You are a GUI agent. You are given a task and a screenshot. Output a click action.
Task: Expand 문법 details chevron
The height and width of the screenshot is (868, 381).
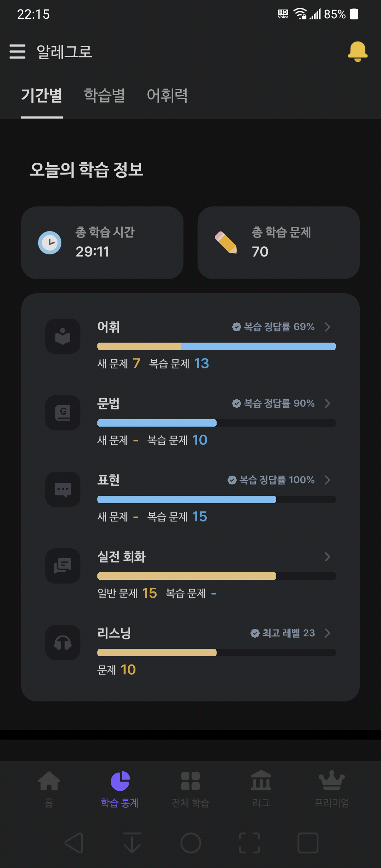pyautogui.click(x=327, y=403)
